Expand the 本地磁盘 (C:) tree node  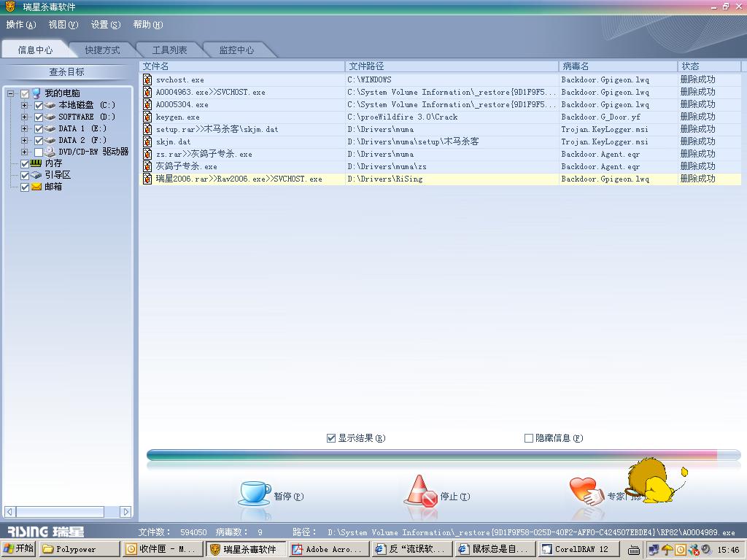tap(24, 105)
